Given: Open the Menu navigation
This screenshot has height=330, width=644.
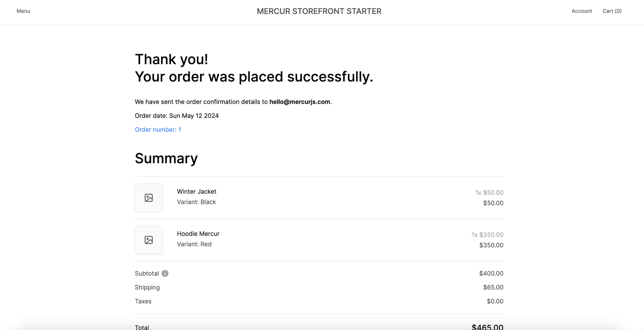Looking at the screenshot, I should 23,11.
